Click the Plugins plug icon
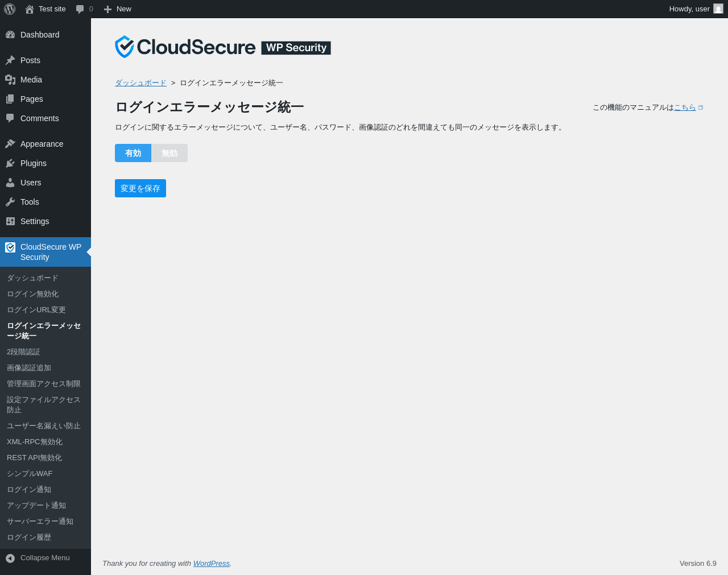The image size is (728, 575). tap(10, 163)
